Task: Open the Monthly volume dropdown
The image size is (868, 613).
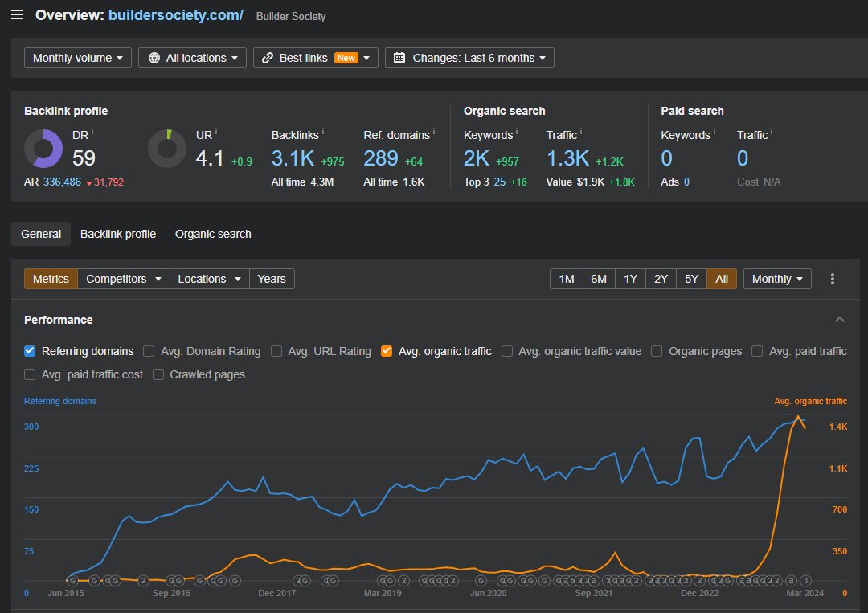Action: point(77,58)
